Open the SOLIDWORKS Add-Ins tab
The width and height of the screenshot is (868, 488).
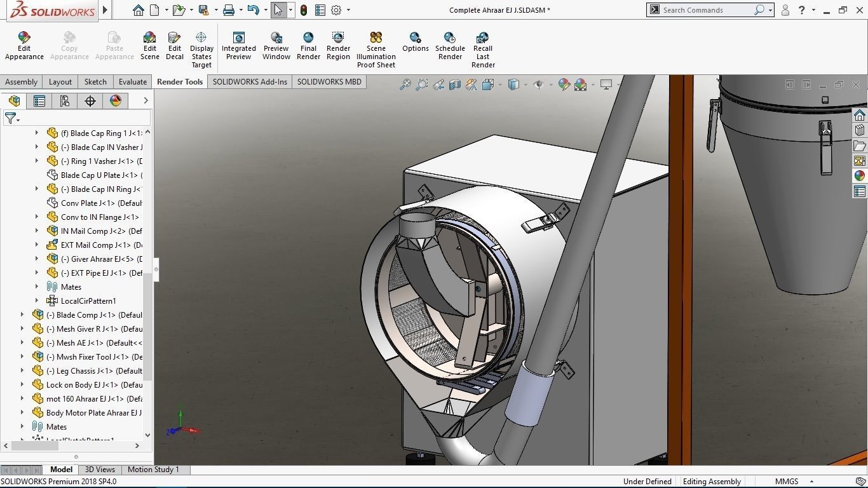pyautogui.click(x=250, y=82)
